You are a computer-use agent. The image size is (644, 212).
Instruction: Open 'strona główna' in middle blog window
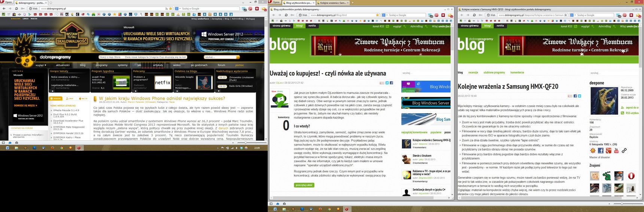click(281, 26)
